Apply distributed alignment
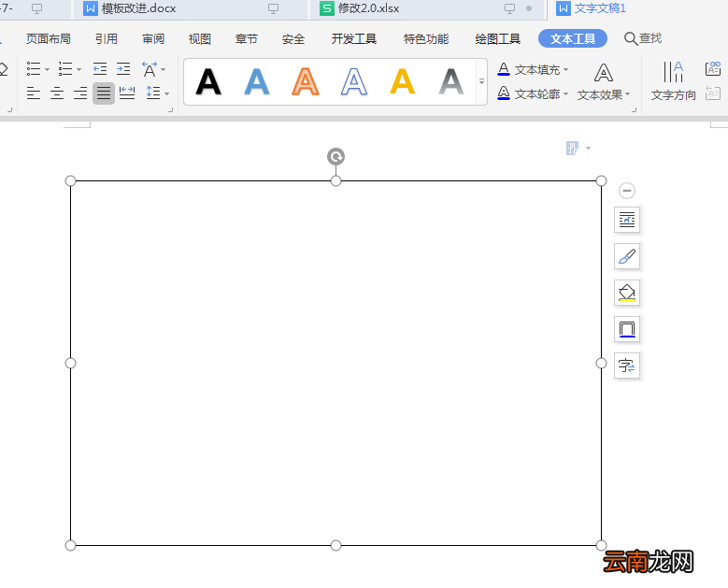The height and width of the screenshot is (588, 728). click(x=127, y=93)
